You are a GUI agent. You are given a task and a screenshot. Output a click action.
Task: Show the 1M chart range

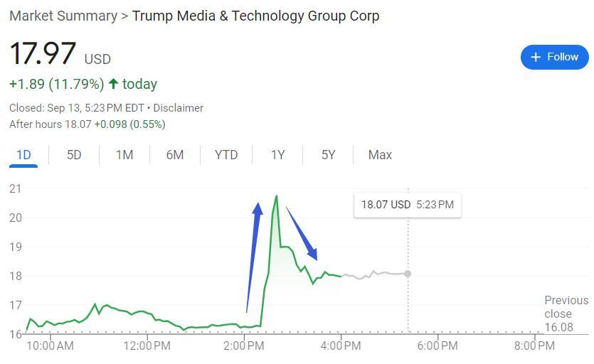[124, 155]
